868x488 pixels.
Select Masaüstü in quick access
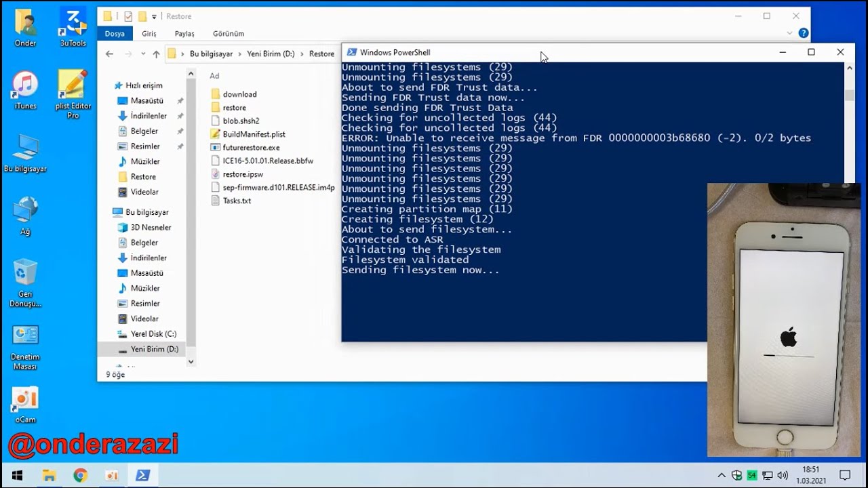[x=147, y=100]
